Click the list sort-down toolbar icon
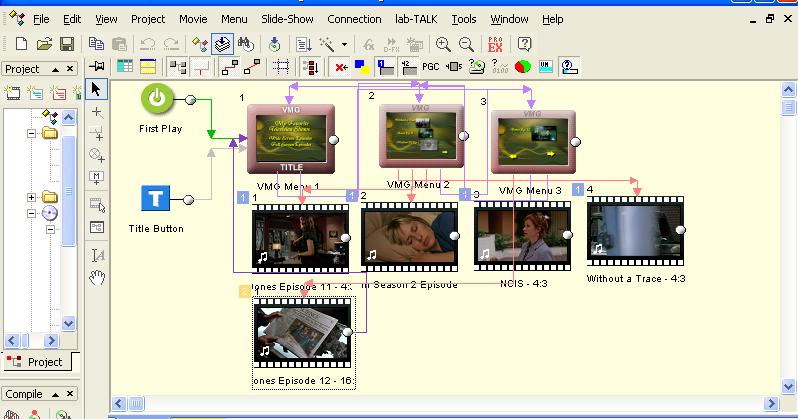798x419 pixels. point(303,44)
